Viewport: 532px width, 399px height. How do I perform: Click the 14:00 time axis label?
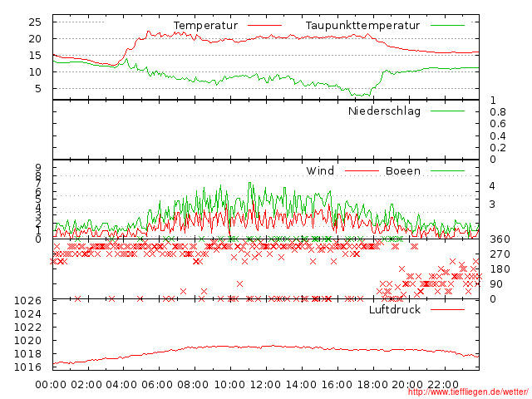coord(301,384)
